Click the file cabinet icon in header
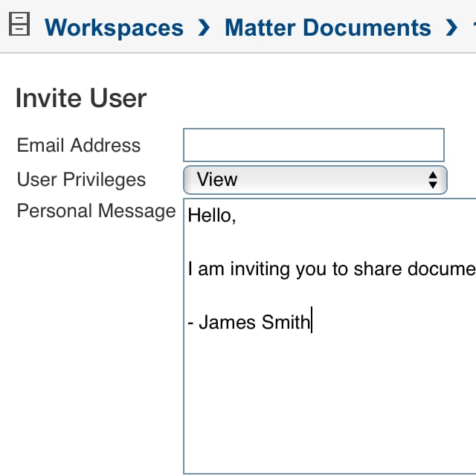476x476 pixels. [x=19, y=28]
